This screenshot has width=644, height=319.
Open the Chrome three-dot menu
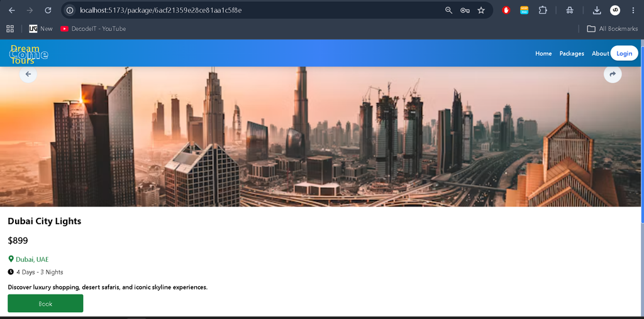[x=633, y=10]
